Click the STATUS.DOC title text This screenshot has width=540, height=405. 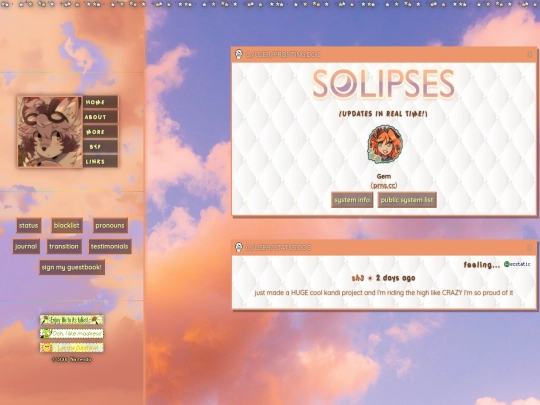278,247
